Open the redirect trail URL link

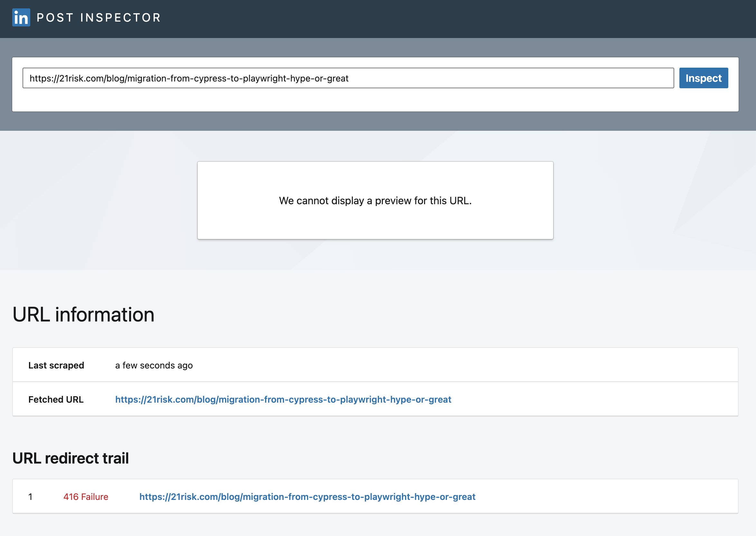(307, 497)
